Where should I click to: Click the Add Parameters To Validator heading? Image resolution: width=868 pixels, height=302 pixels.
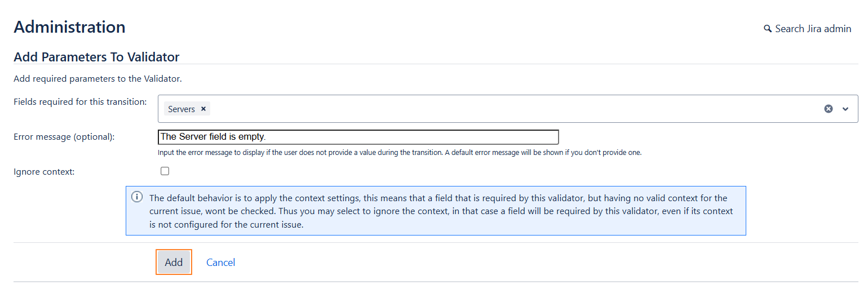coord(96,57)
